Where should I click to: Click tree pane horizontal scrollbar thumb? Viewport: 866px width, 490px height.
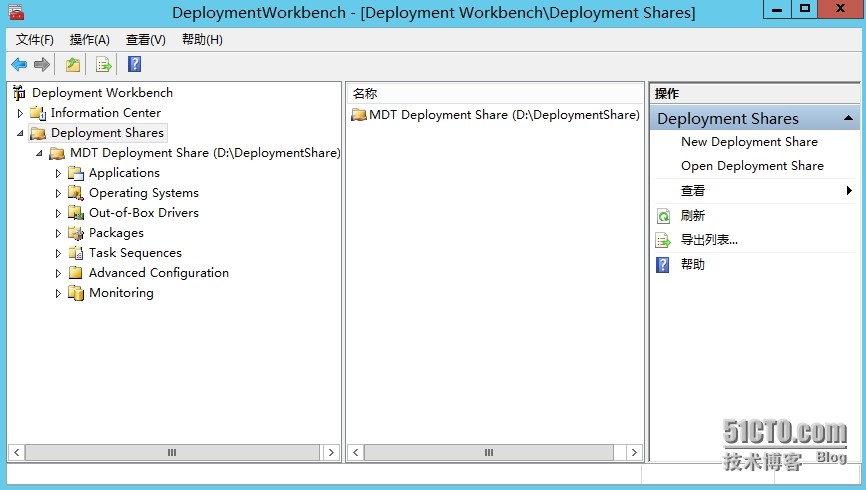172,452
